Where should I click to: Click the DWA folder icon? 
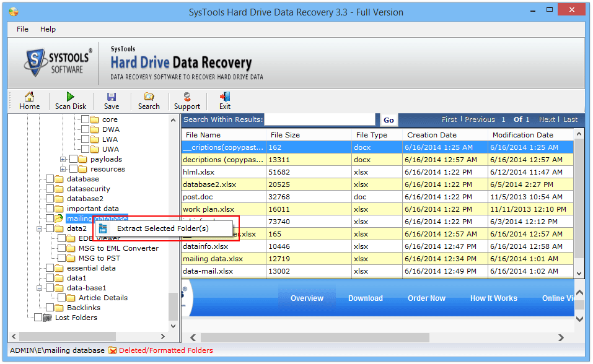95,129
